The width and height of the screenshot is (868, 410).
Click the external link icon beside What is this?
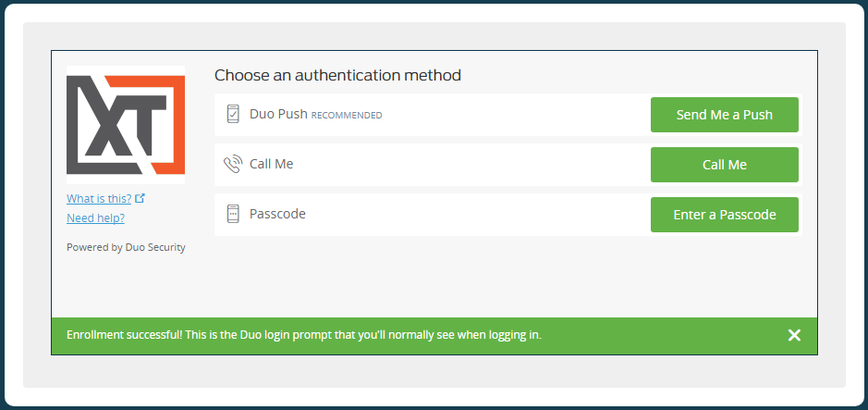(x=141, y=198)
